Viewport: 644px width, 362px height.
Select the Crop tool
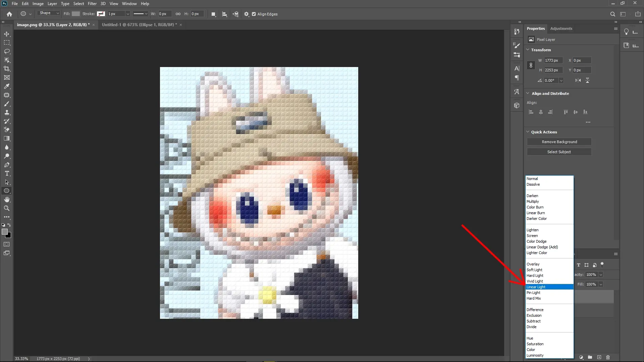(7, 69)
